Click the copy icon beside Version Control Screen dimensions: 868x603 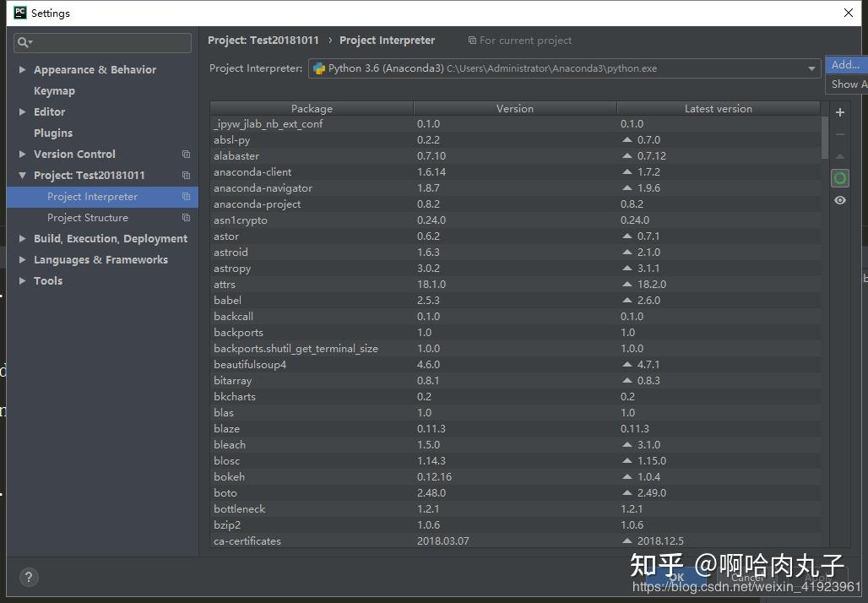186,154
